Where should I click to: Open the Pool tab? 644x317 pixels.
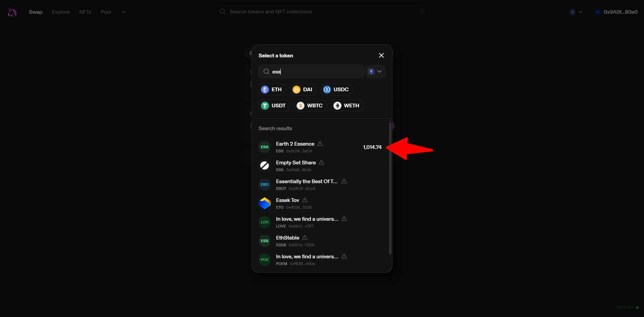click(x=106, y=12)
